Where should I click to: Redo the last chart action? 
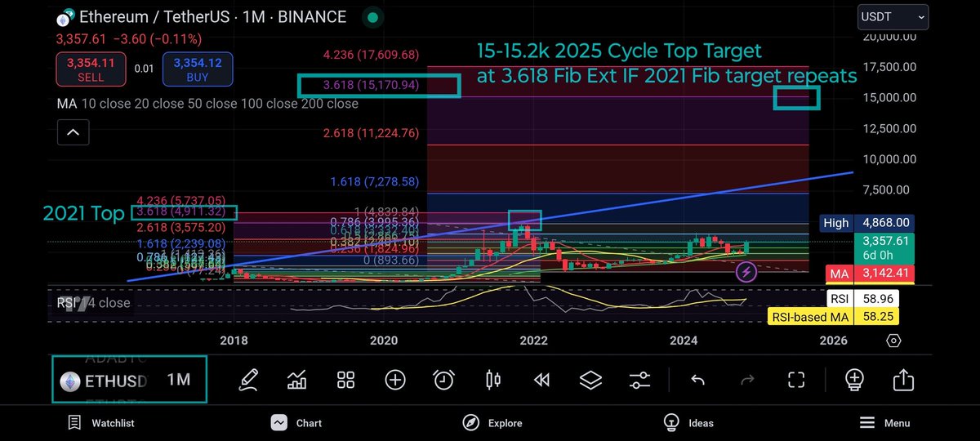click(746, 380)
